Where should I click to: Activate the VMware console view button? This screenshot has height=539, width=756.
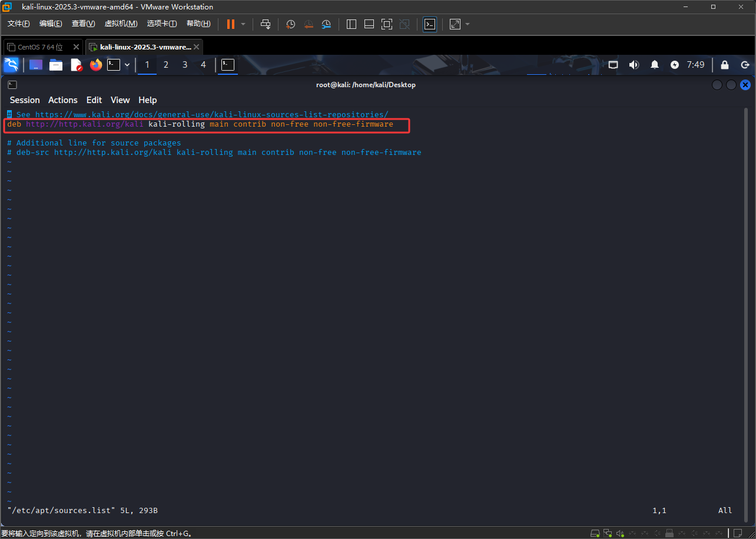point(430,24)
